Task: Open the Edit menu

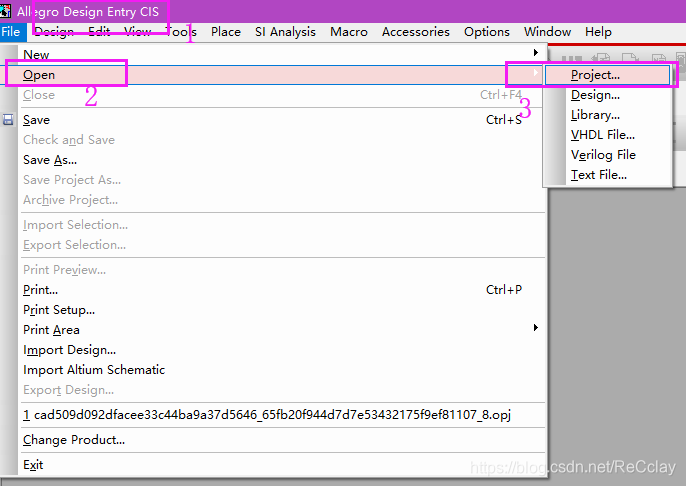Action: [x=99, y=32]
